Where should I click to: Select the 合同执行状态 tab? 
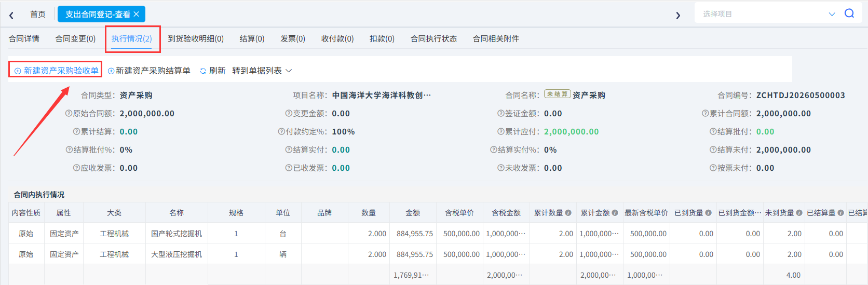(x=434, y=38)
